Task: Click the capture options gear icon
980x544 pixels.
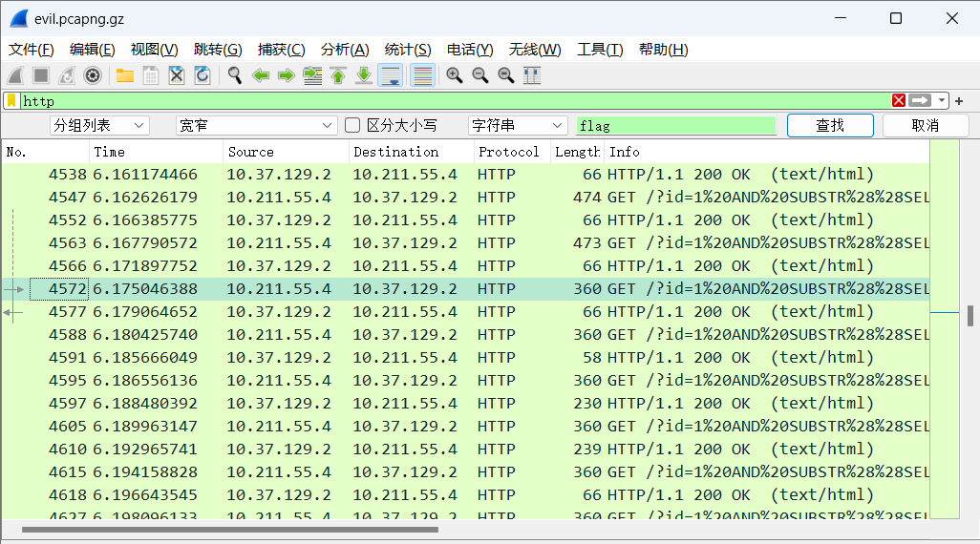Action: pyautogui.click(x=93, y=75)
